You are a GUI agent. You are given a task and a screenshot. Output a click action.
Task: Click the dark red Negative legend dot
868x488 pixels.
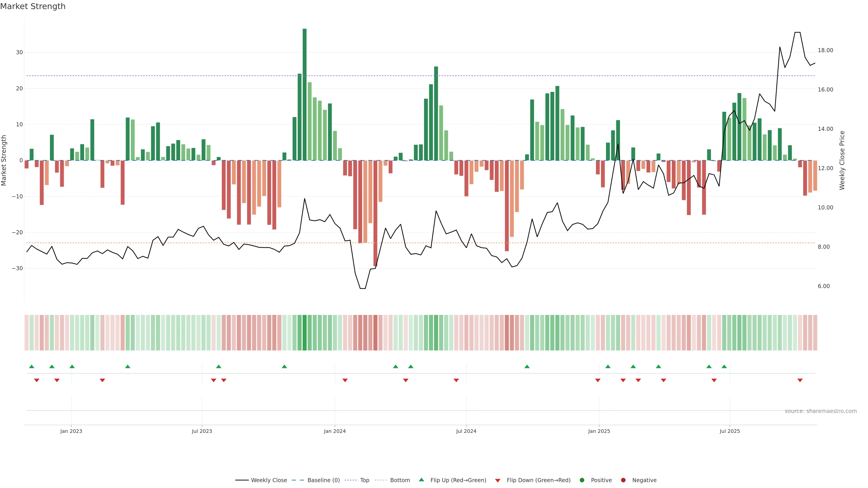(623, 480)
